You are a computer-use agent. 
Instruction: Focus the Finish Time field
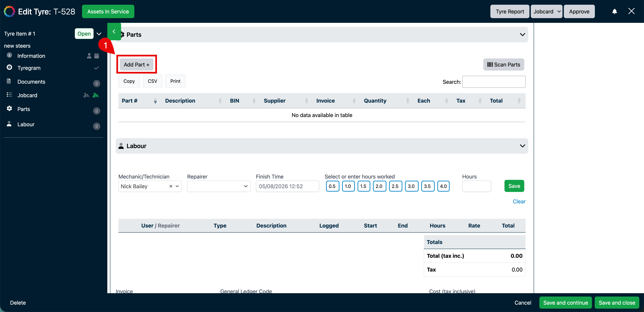(287, 186)
